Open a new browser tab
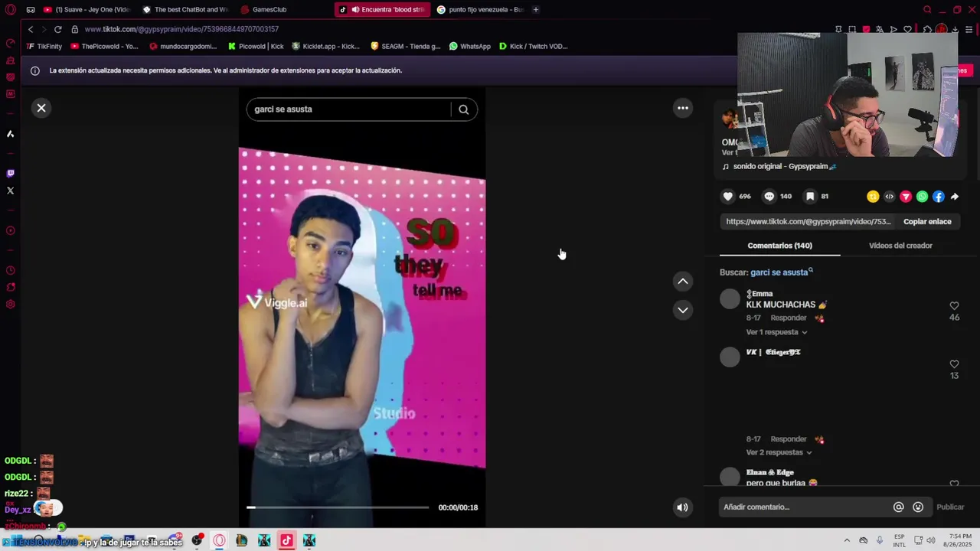 point(536,10)
